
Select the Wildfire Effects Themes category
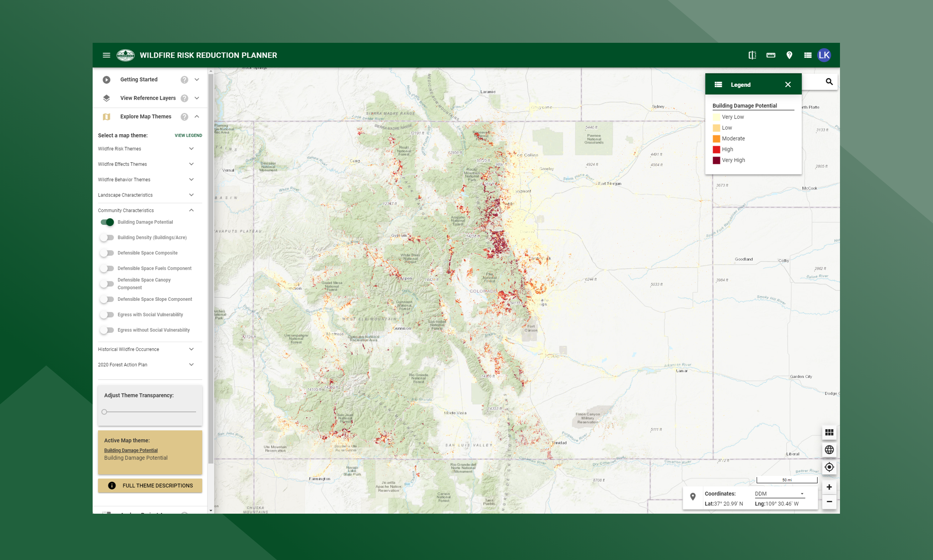coord(122,164)
